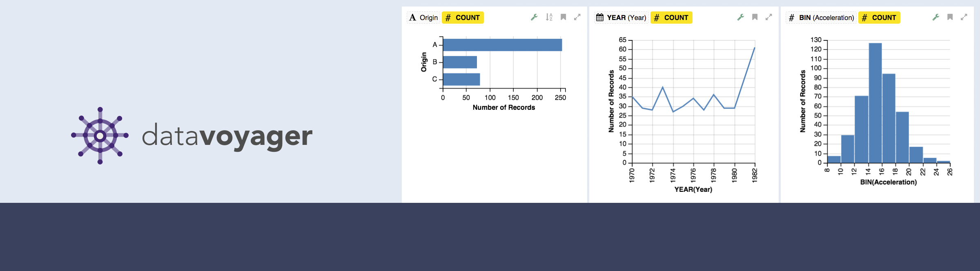Select the Origin field pill

point(423,18)
